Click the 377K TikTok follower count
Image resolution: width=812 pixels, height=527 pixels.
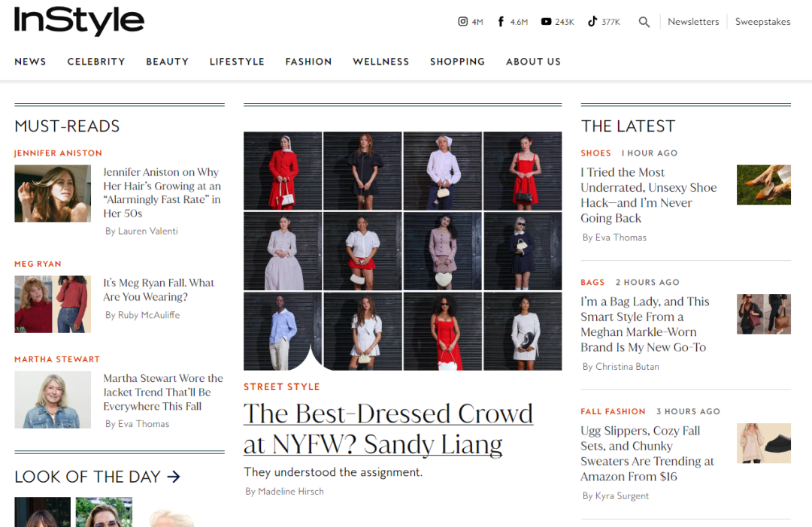click(x=611, y=22)
